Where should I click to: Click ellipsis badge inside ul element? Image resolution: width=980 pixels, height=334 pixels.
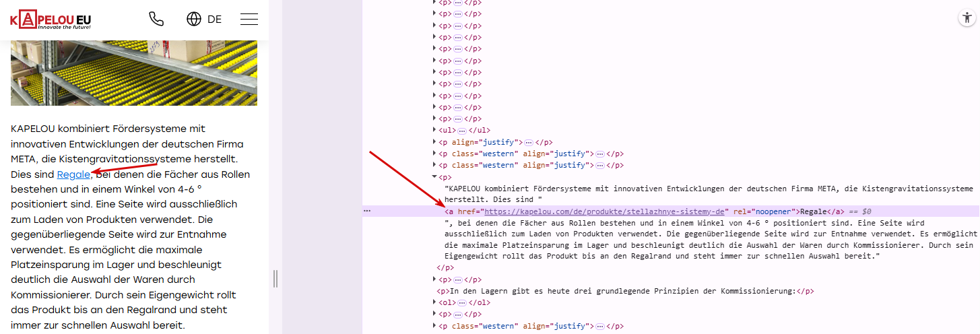(462, 130)
